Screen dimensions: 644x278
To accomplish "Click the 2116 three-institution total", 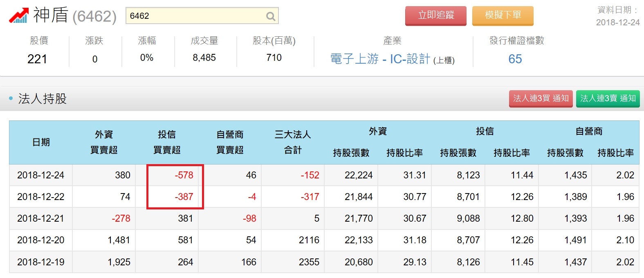I will [309, 240].
